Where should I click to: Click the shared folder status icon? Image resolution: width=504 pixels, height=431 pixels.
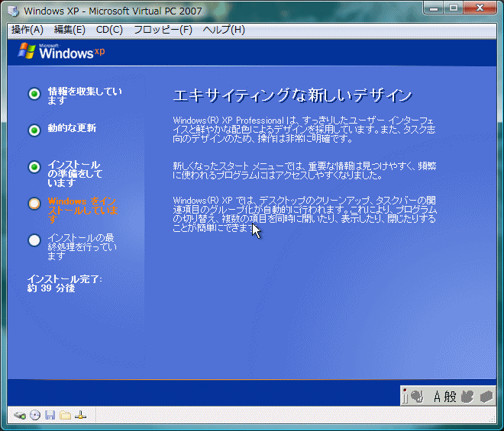65,415
